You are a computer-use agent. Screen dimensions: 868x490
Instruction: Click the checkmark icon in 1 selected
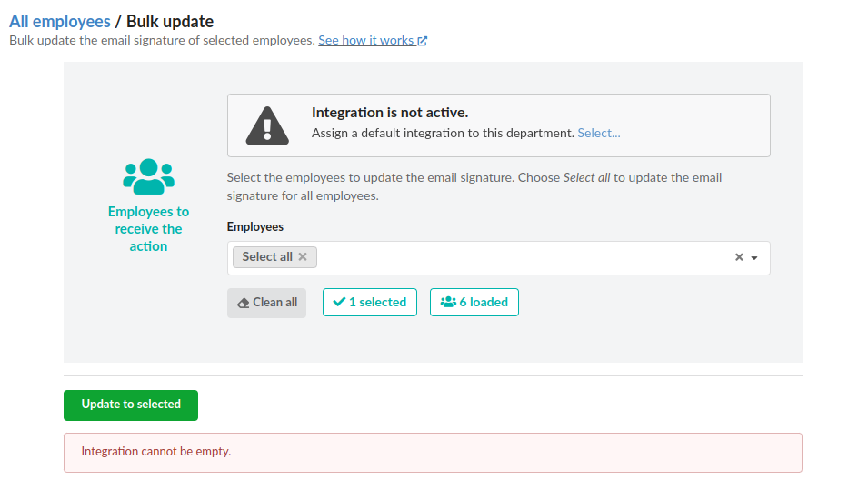tap(339, 303)
